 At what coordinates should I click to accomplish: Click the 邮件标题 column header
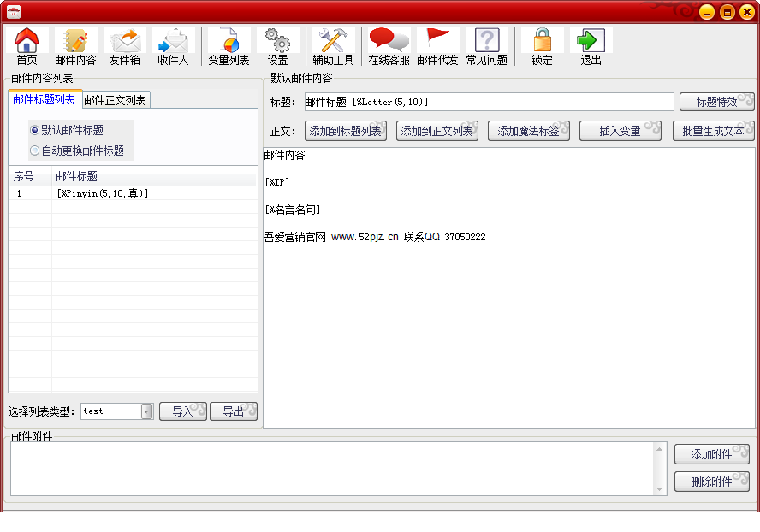154,176
